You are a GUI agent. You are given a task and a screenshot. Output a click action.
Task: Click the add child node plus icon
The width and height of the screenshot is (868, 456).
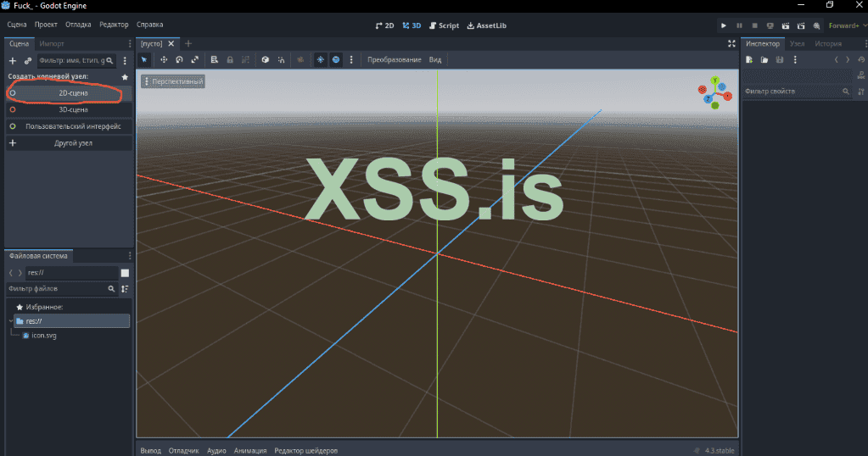pyautogui.click(x=12, y=61)
